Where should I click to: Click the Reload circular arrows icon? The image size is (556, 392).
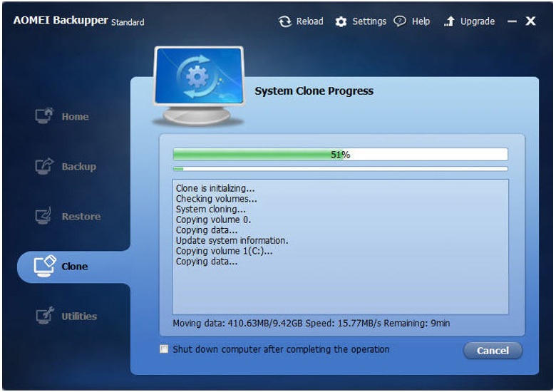point(284,21)
